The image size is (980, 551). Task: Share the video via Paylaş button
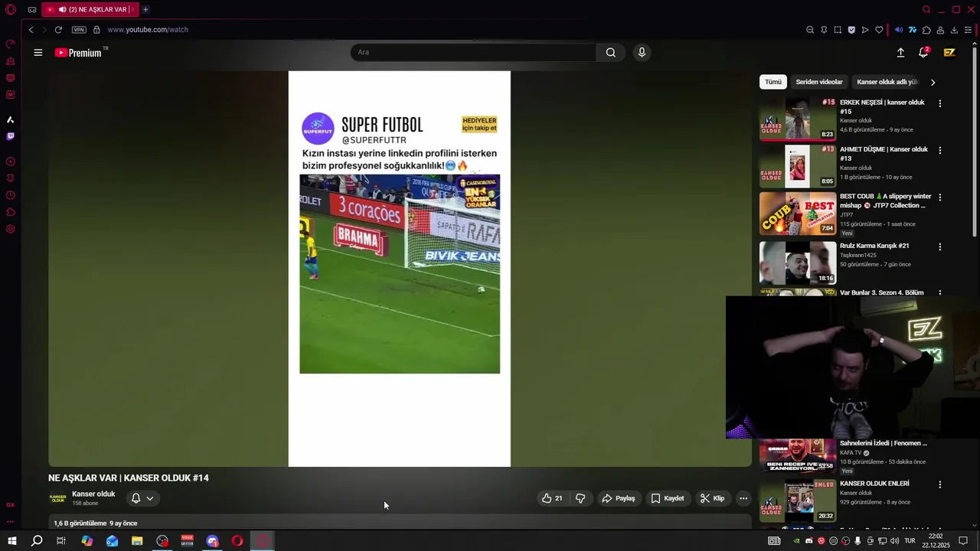point(619,498)
